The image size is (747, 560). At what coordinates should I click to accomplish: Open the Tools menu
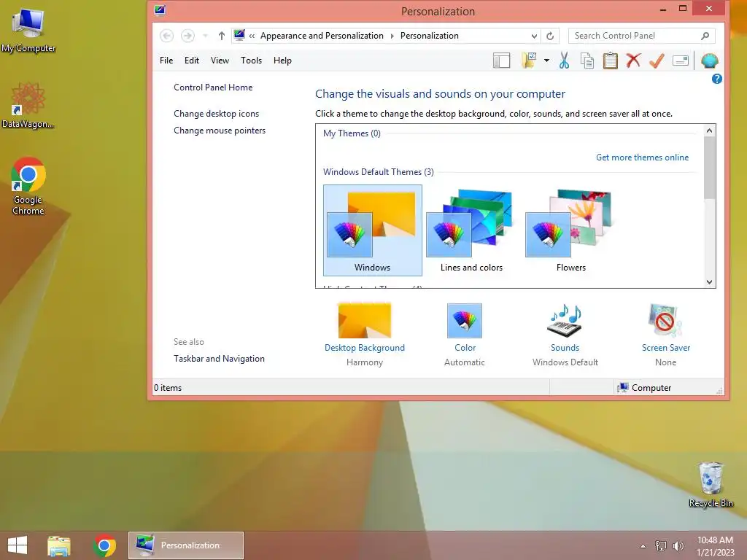tap(251, 61)
